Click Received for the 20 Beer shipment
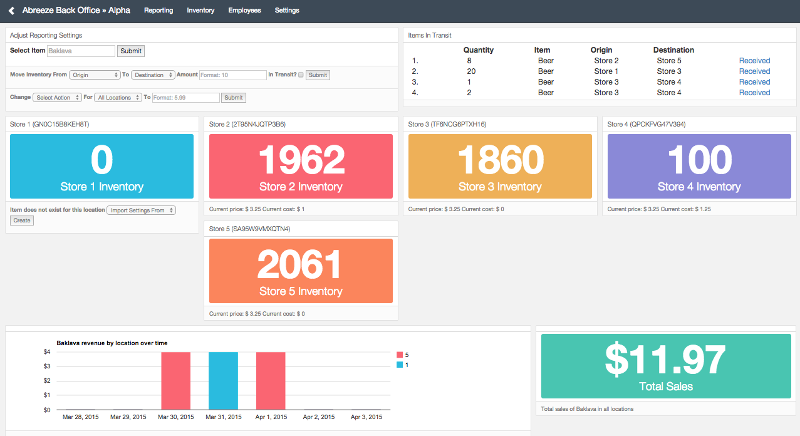The height and width of the screenshot is (436, 800). click(754, 71)
